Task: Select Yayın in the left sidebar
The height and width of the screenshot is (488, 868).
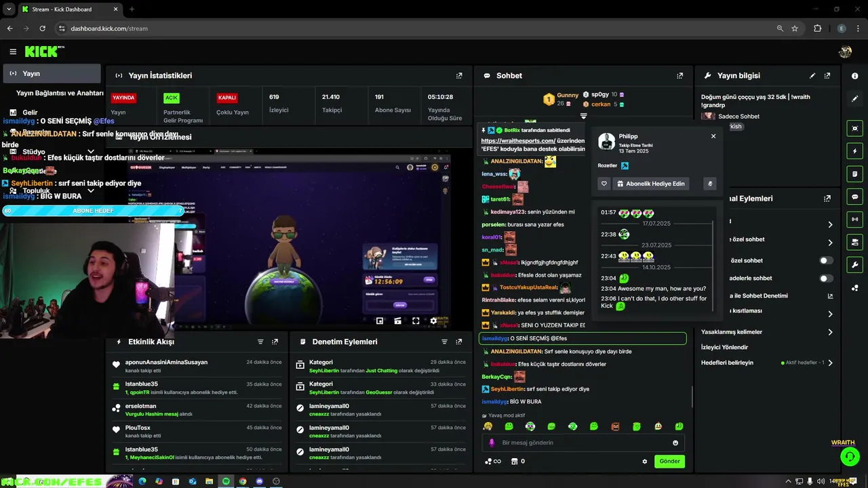Action: point(52,74)
